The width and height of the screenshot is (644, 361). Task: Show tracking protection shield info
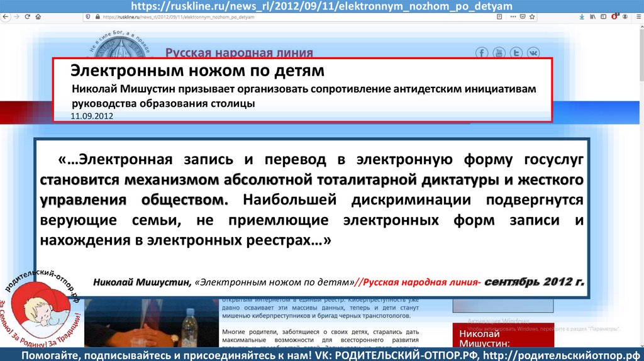[88, 17]
